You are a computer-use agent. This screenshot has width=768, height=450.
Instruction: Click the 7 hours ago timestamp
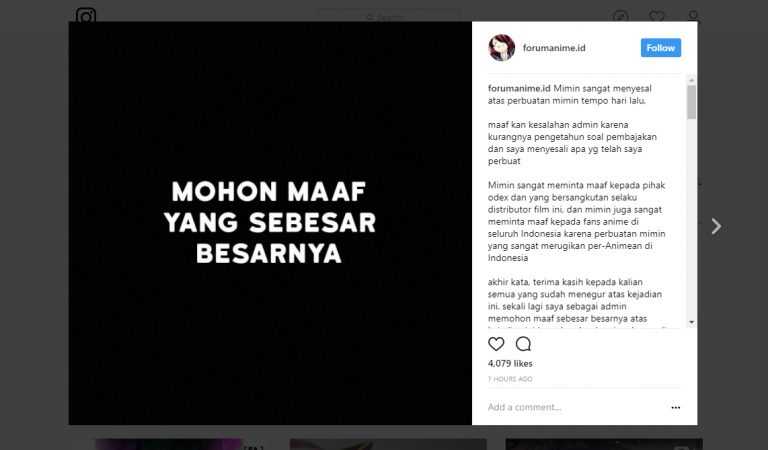tap(510, 379)
